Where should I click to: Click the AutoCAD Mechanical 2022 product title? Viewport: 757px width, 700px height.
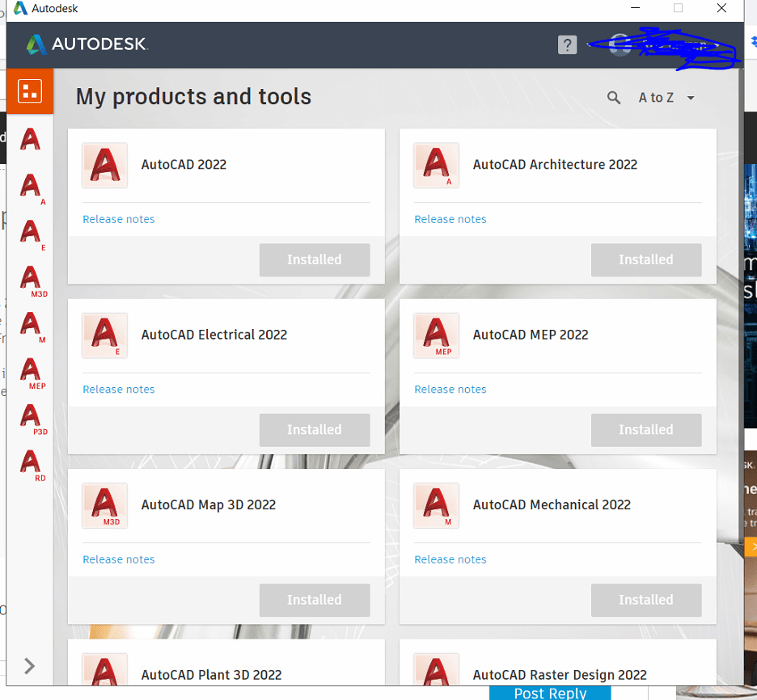(x=552, y=505)
